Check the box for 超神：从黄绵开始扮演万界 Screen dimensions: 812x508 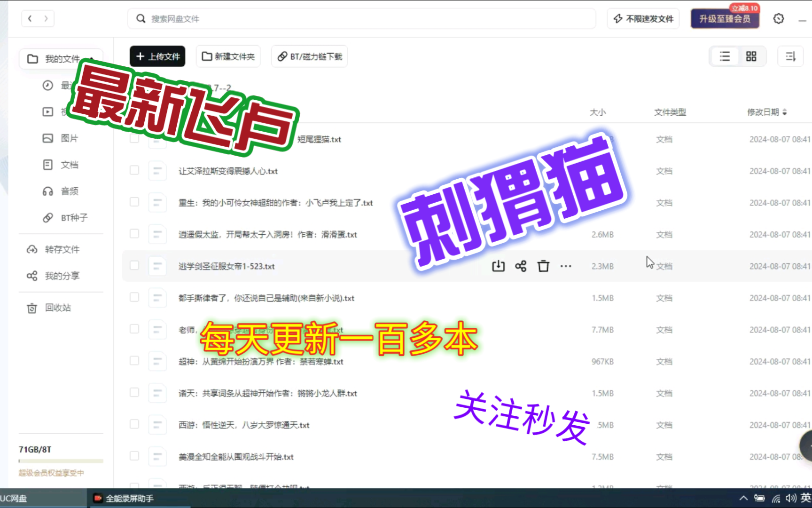134,360
